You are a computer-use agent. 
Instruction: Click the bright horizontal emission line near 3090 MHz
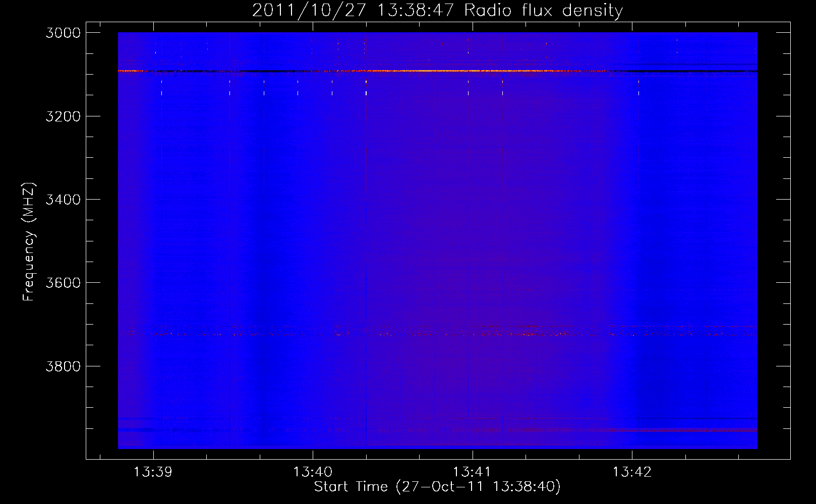437,71
